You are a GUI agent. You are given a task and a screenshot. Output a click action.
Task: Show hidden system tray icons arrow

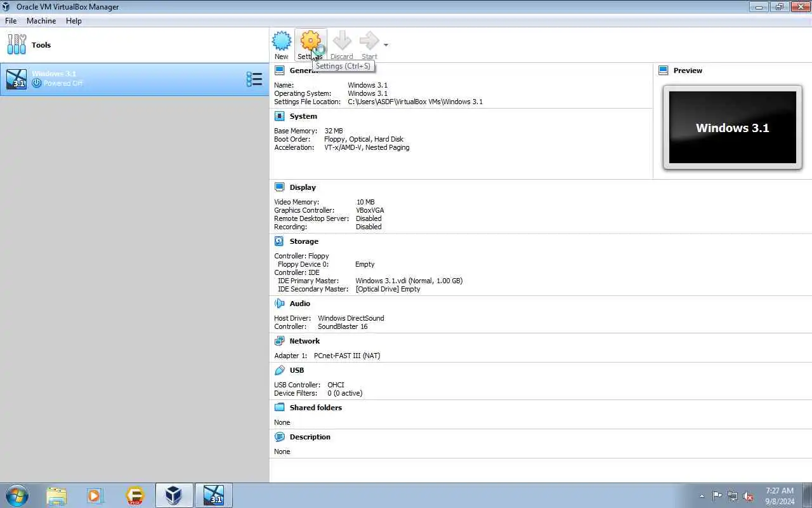[x=702, y=496]
